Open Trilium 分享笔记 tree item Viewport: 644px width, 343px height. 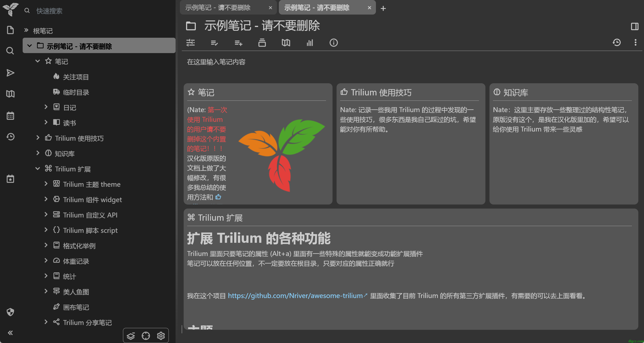(87, 323)
